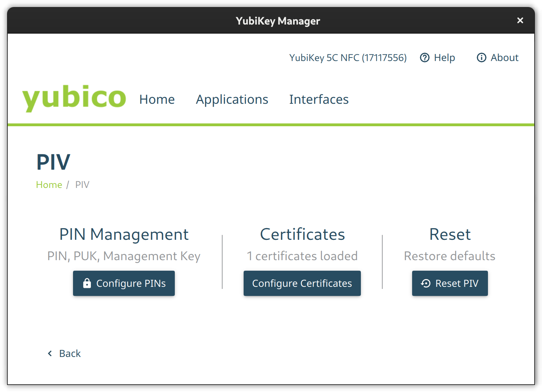542x392 pixels.
Task: Follow the green Home breadcrumb link
Action: coord(49,185)
